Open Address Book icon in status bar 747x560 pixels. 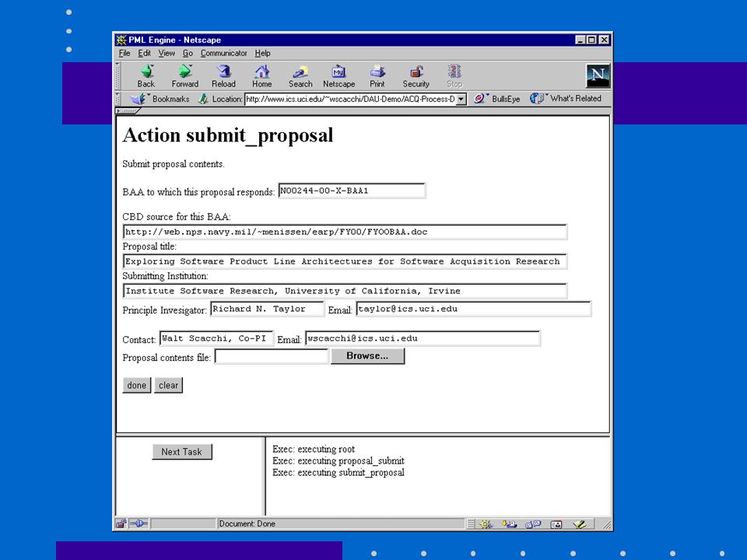click(556, 524)
